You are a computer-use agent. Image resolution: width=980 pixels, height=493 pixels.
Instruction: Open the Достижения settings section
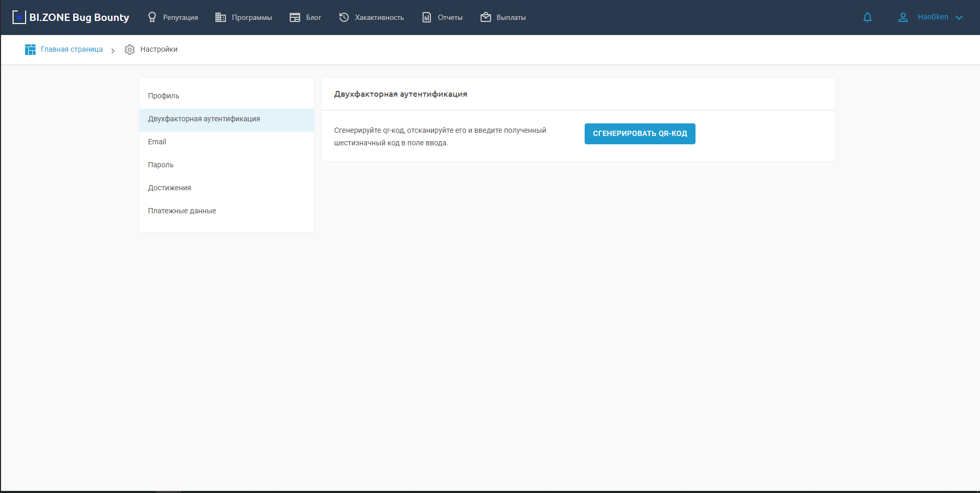click(169, 188)
